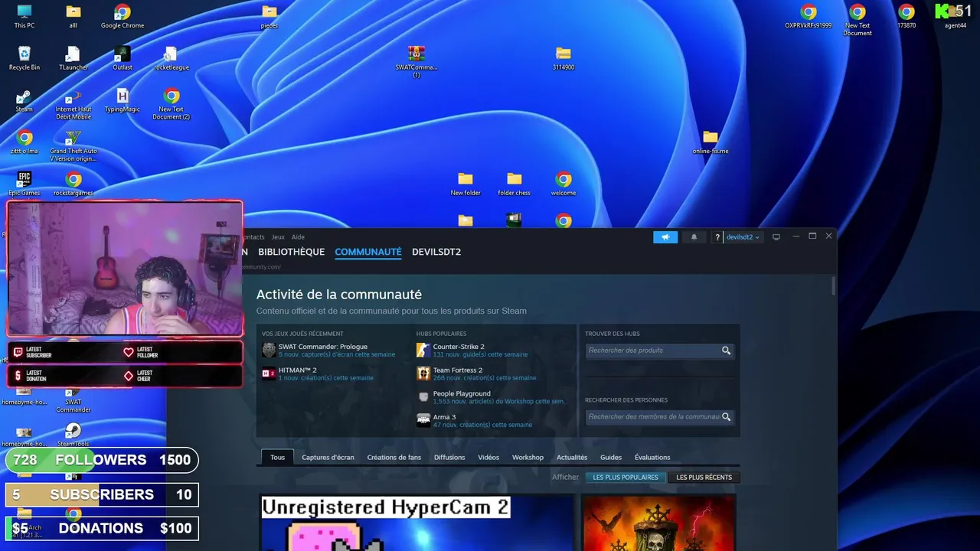Open This PC desktop icon

point(24,17)
